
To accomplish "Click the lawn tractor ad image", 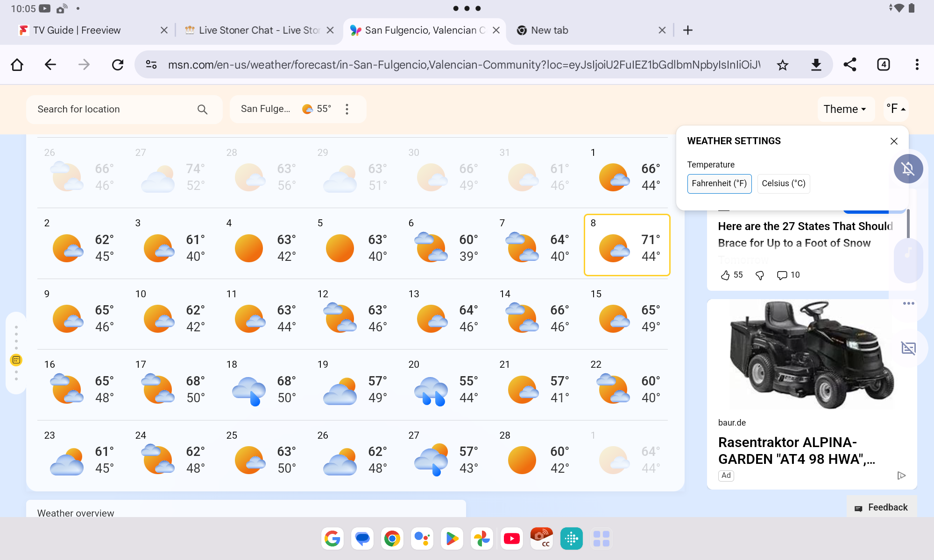I will click(812, 356).
